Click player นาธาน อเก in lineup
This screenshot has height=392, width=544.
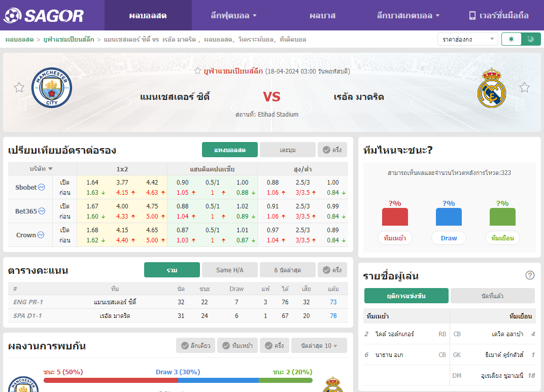[x=389, y=354]
